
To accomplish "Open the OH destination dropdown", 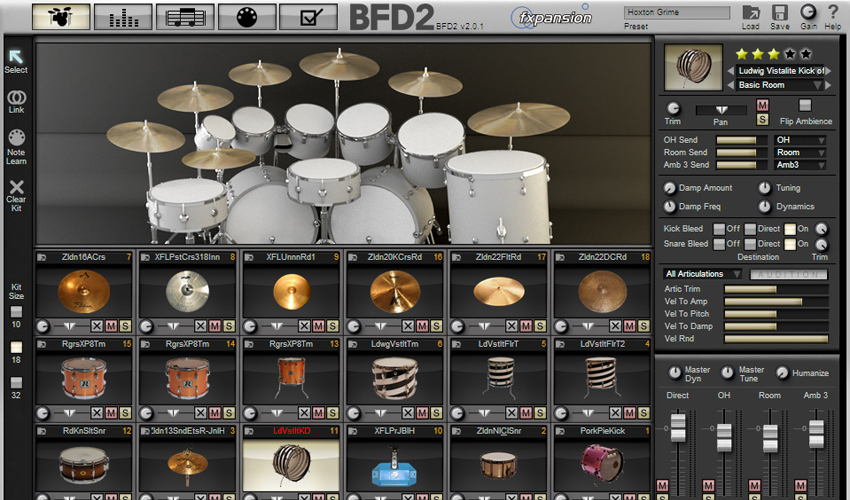I will point(800,140).
